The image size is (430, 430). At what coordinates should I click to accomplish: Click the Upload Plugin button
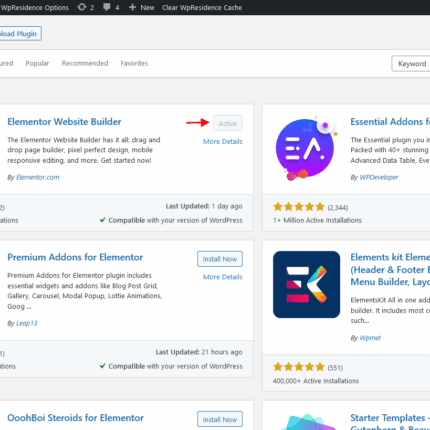tap(20, 34)
